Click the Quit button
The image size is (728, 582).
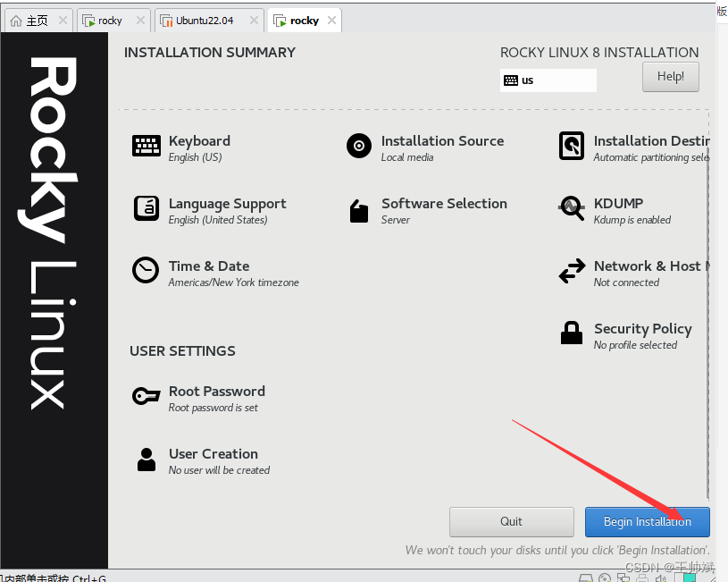coord(511,521)
